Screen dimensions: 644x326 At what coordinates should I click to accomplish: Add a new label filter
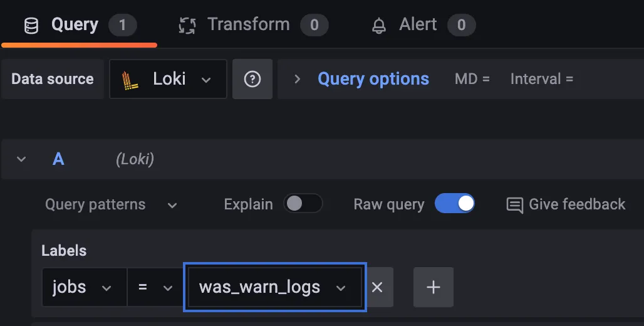point(433,287)
